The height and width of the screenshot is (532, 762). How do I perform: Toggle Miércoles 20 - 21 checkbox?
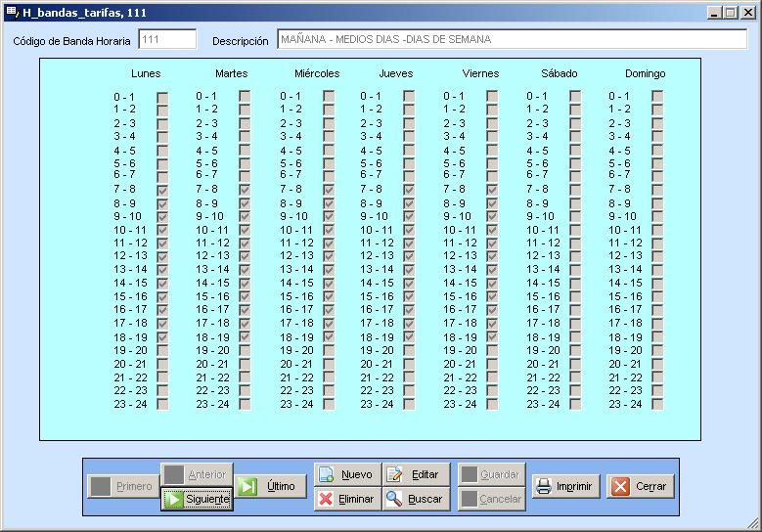pyautogui.click(x=329, y=365)
